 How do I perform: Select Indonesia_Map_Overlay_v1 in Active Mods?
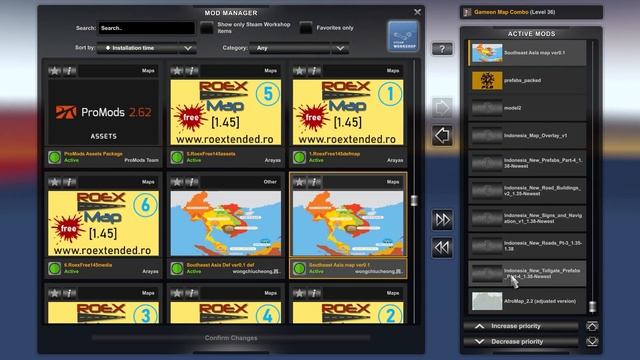tap(527, 136)
